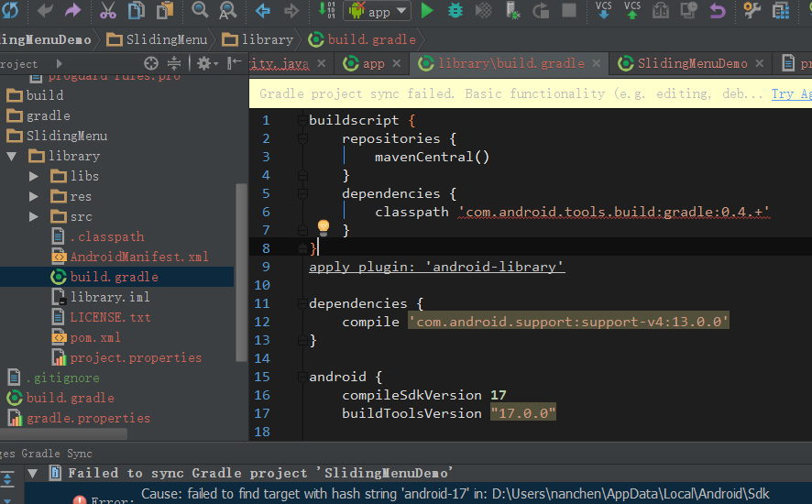
Task: Click the Gradle Sync messages tab
Action: click(x=57, y=454)
